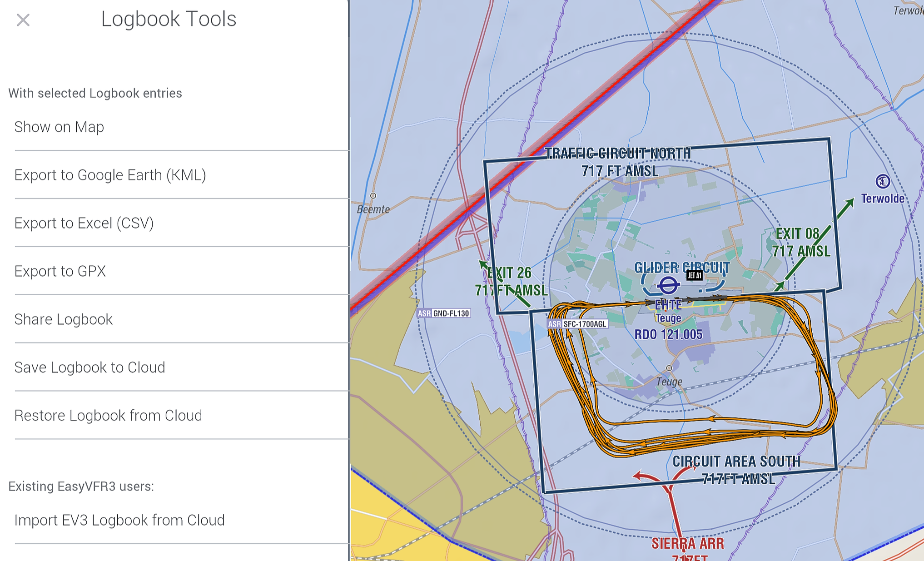Select Restore Logbook from Cloud

[182, 416]
